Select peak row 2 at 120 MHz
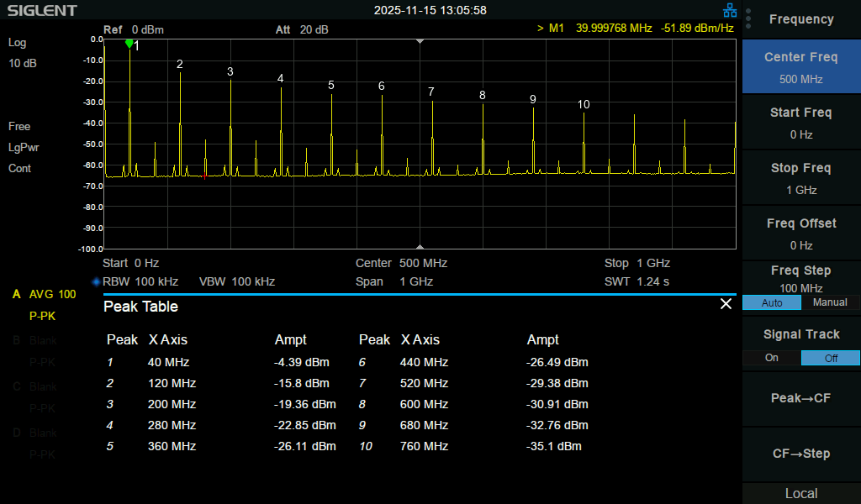This screenshot has width=861, height=504. [218, 383]
